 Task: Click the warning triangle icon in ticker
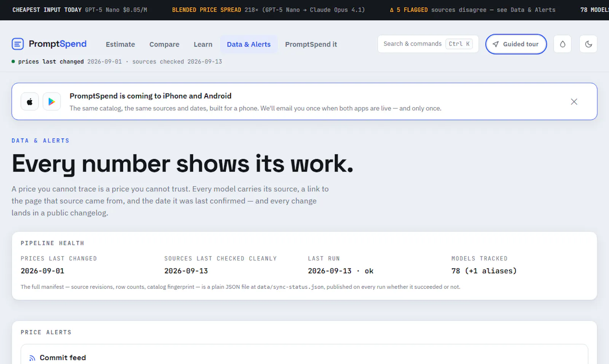click(x=392, y=10)
